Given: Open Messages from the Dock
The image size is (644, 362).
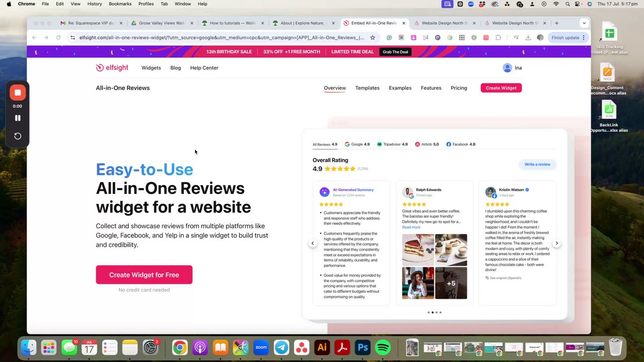Looking at the screenshot, I should 69,347.
